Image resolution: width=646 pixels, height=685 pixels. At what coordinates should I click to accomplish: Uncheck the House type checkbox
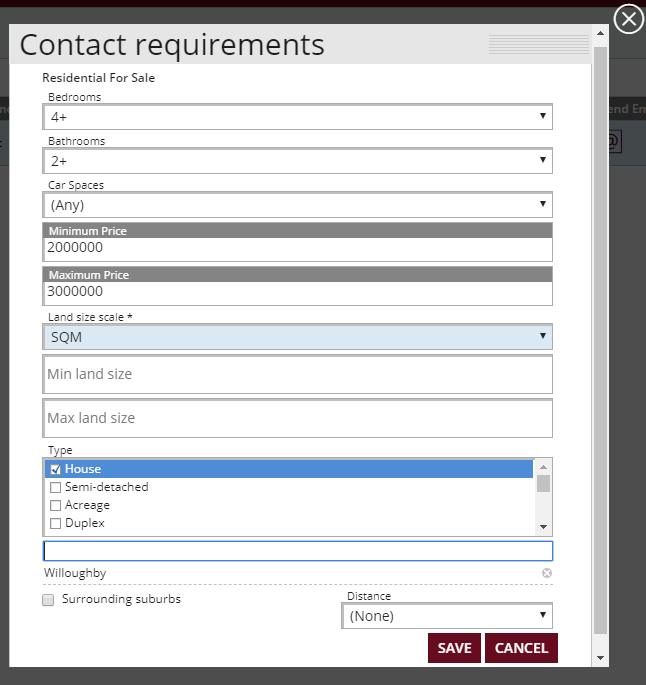click(x=56, y=469)
